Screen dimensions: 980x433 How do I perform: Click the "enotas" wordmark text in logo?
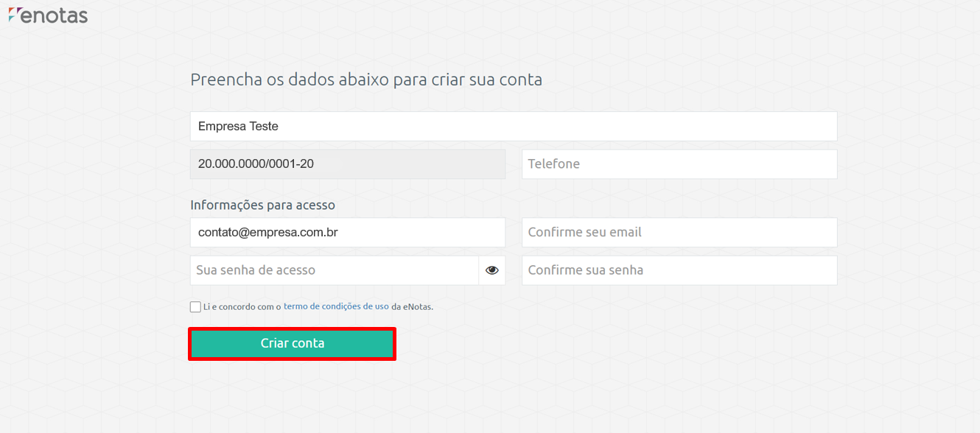coord(54,15)
